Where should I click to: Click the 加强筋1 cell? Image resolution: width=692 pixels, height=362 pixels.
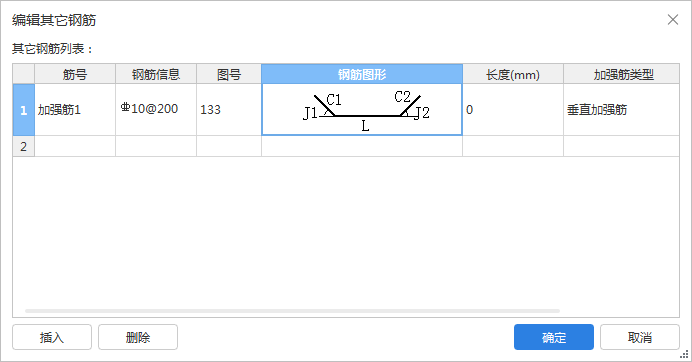[x=75, y=109]
